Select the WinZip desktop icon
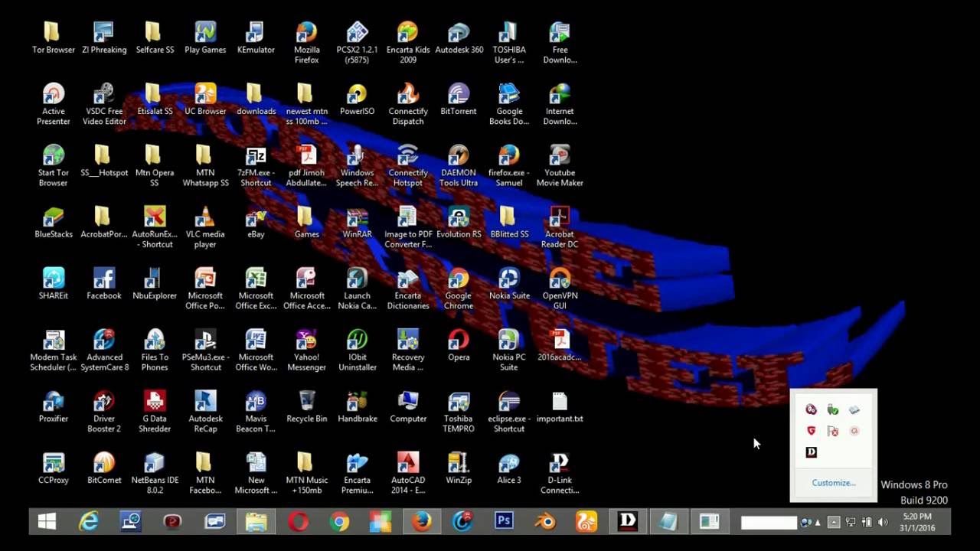The image size is (980, 551). pyautogui.click(x=459, y=469)
